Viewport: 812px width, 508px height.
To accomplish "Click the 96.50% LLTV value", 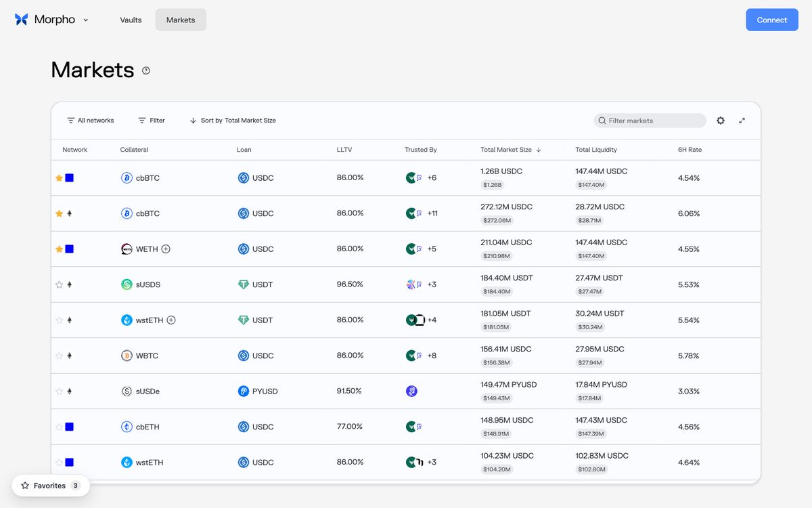I will [x=350, y=284].
